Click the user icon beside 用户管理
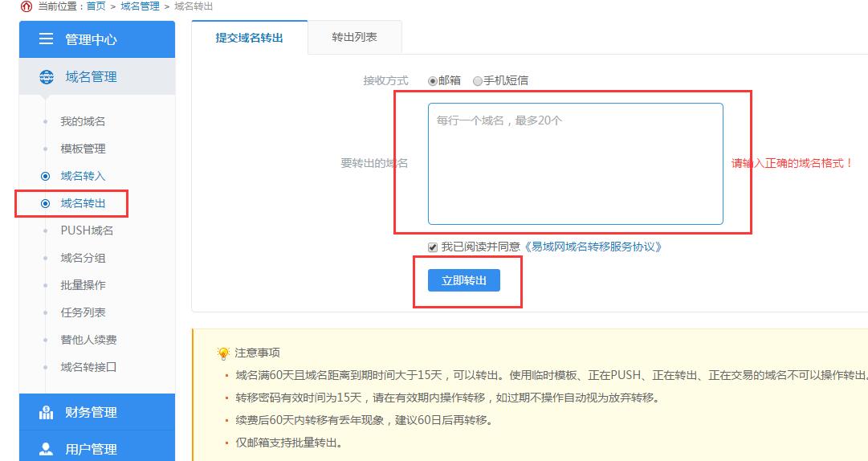The height and width of the screenshot is (461, 868). tap(46, 449)
